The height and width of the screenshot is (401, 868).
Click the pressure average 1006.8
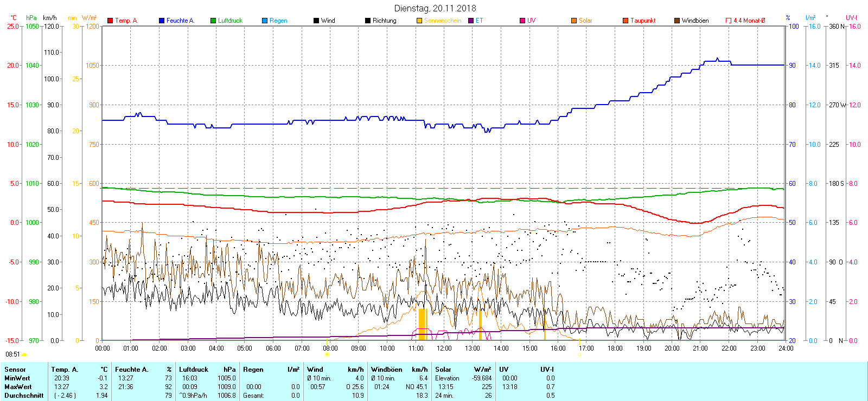tap(227, 396)
